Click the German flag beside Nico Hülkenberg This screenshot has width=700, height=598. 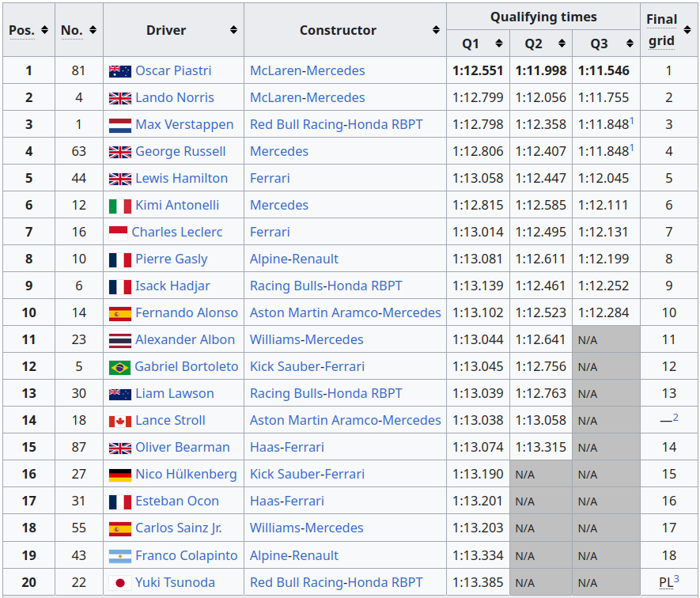(120, 475)
